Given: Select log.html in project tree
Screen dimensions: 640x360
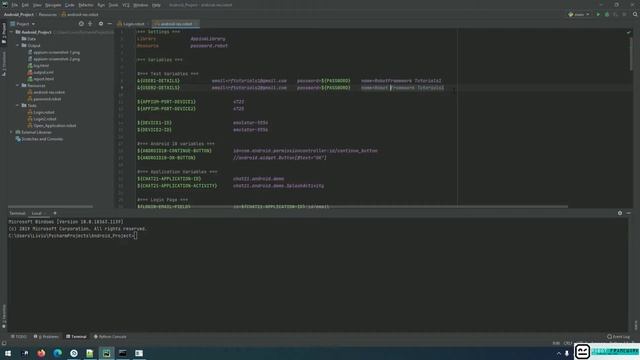Looking at the screenshot, I should pyautogui.click(x=38, y=65).
